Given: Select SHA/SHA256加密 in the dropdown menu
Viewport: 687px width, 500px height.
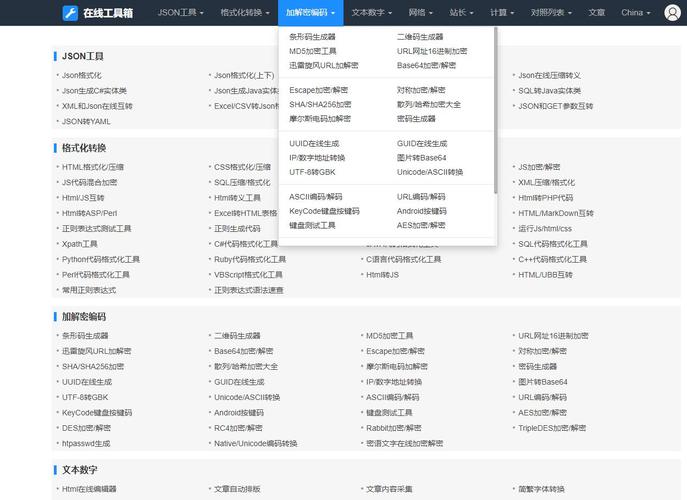Looking at the screenshot, I should pyautogui.click(x=320, y=105).
